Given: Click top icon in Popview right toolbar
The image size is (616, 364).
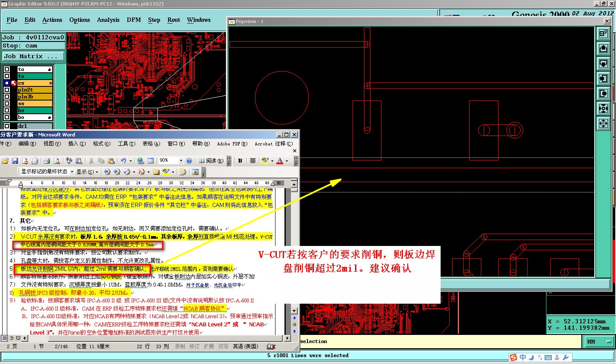Looking at the screenshot, I should click(x=603, y=33).
